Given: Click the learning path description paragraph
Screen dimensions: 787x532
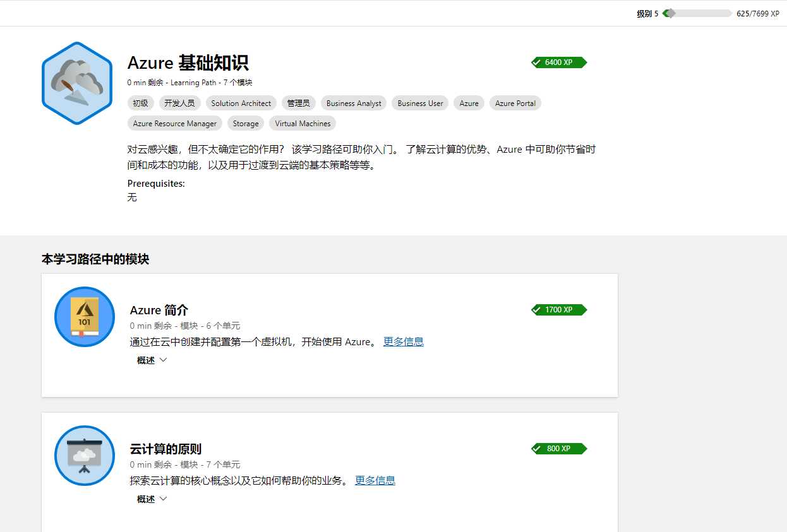Looking at the screenshot, I should pos(361,158).
